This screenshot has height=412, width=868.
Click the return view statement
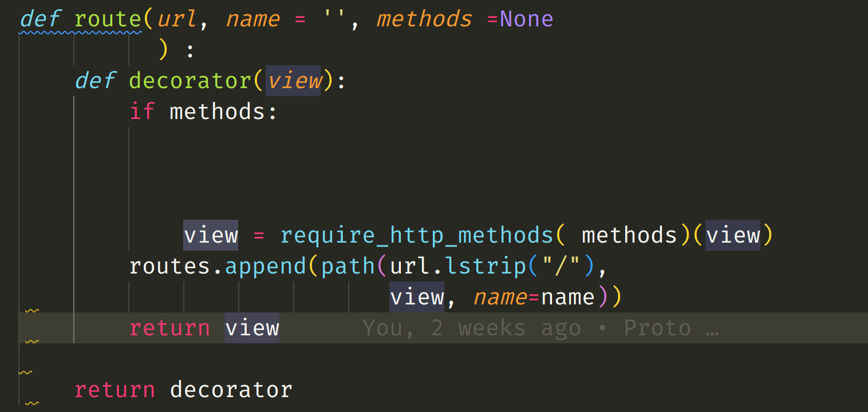(x=203, y=327)
